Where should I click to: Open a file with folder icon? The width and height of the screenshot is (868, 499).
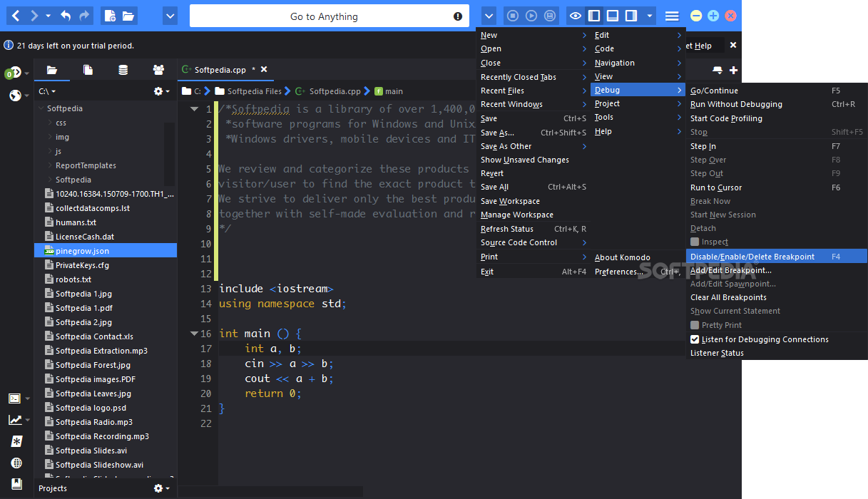pos(128,16)
